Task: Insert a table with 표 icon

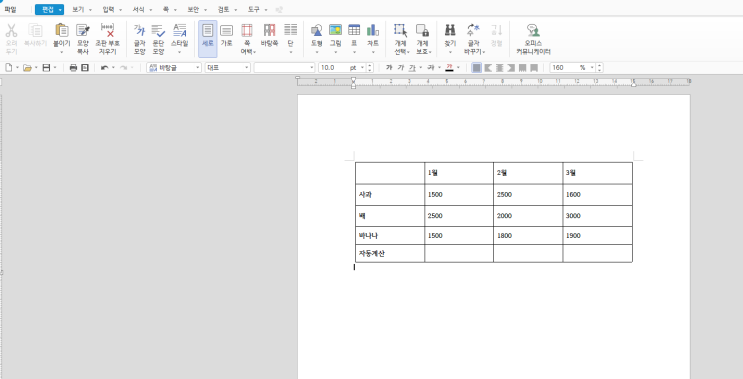Action: point(354,30)
